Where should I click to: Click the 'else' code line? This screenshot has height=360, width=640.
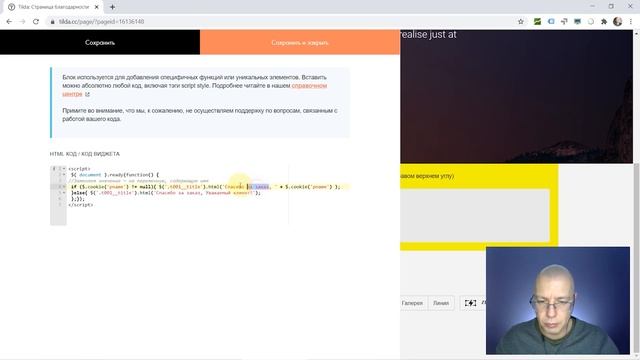click(166, 193)
